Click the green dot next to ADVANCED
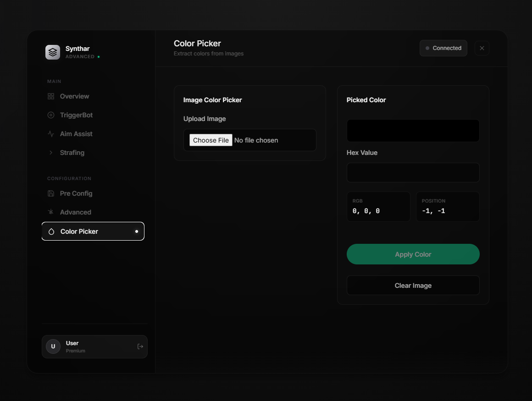The width and height of the screenshot is (532, 401). point(98,56)
